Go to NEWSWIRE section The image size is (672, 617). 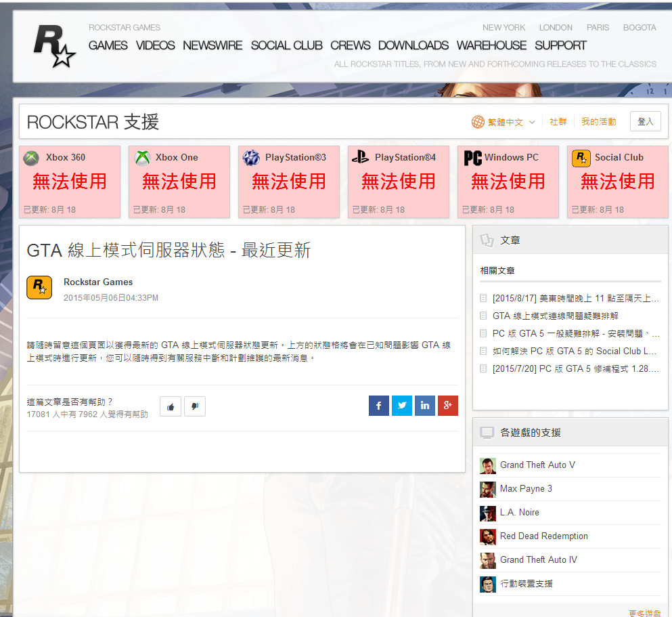pos(212,45)
